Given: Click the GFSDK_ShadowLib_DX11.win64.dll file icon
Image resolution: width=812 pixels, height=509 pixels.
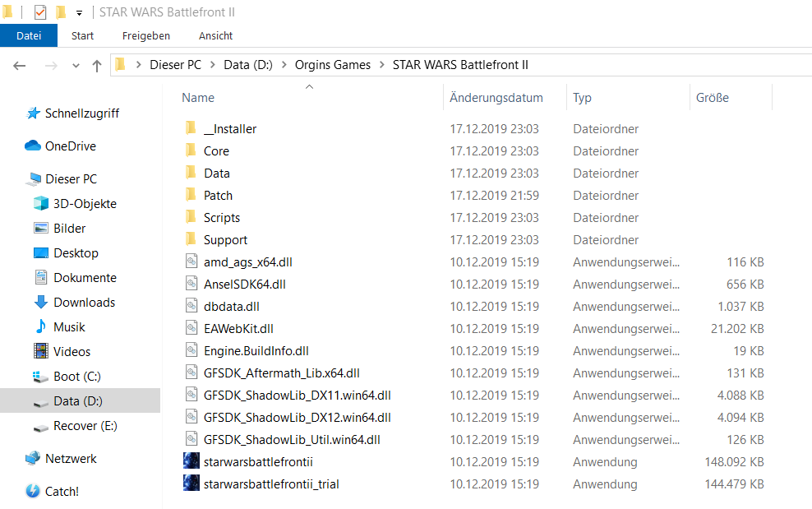Looking at the screenshot, I should (x=191, y=395).
